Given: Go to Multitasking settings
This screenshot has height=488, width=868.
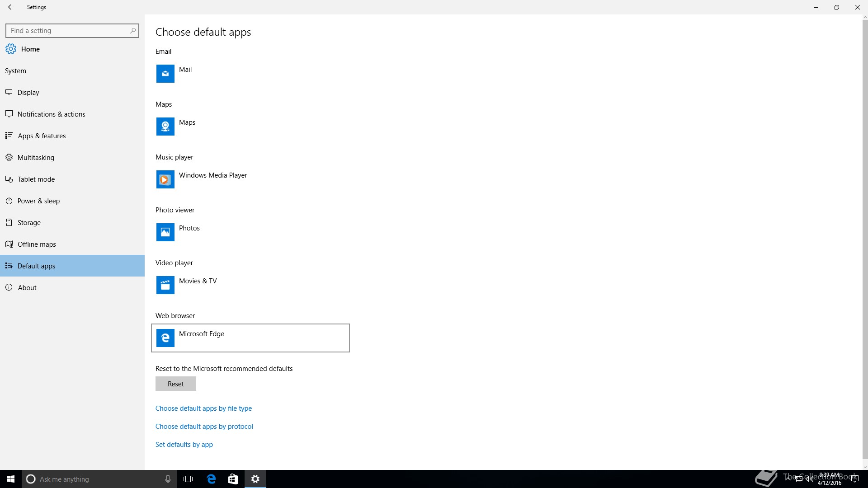Looking at the screenshot, I should (72, 157).
